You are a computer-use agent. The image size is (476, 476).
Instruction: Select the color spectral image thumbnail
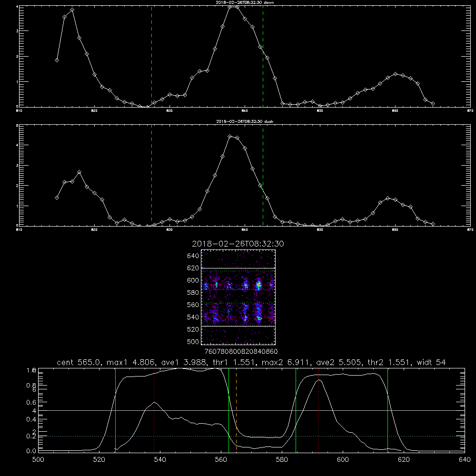[238, 297]
